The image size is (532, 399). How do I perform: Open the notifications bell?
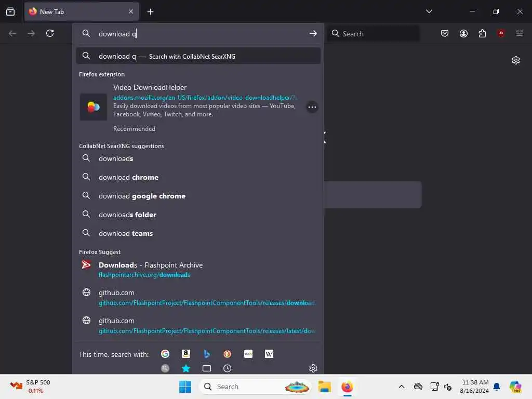click(x=497, y=387)
